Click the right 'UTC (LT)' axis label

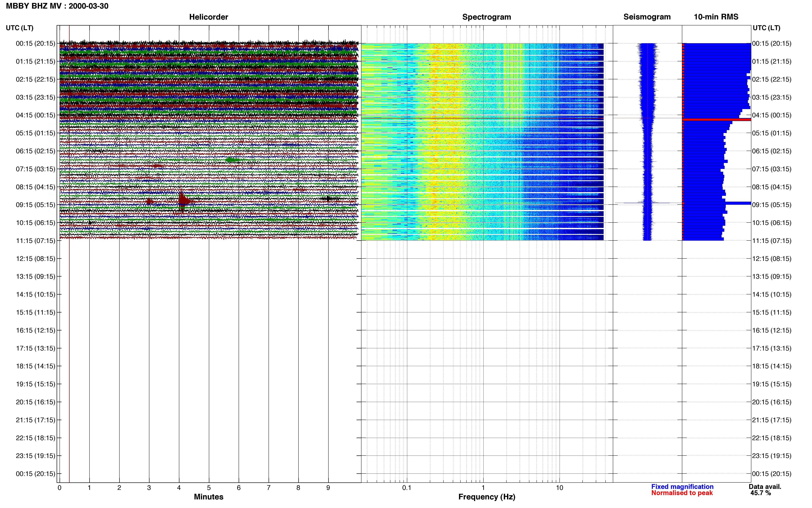[766, 28]
